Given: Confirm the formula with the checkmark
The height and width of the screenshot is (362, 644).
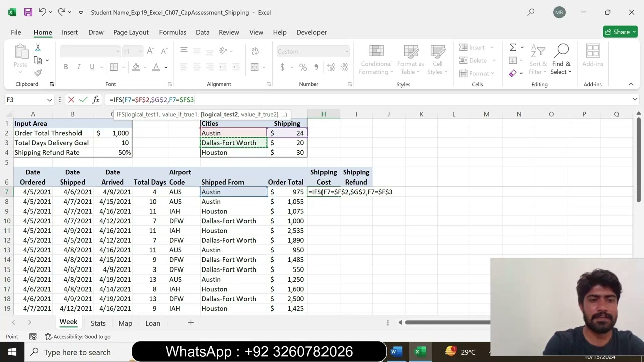Looking at the screenshot, I should click(x=83, y=100).
